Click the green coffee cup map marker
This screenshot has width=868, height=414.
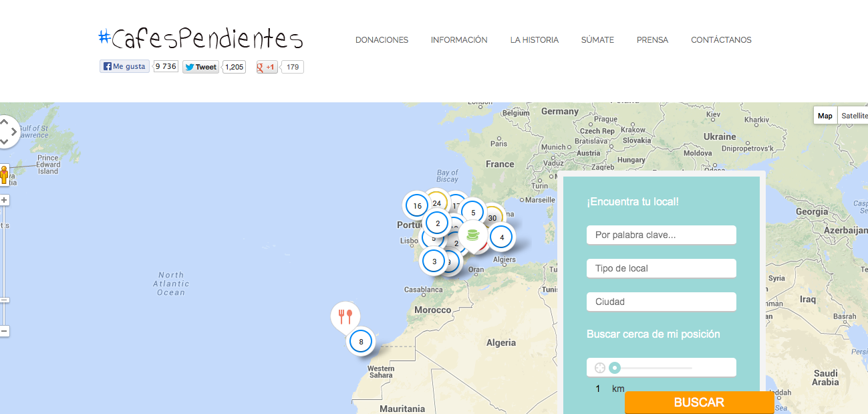(472, 235)
